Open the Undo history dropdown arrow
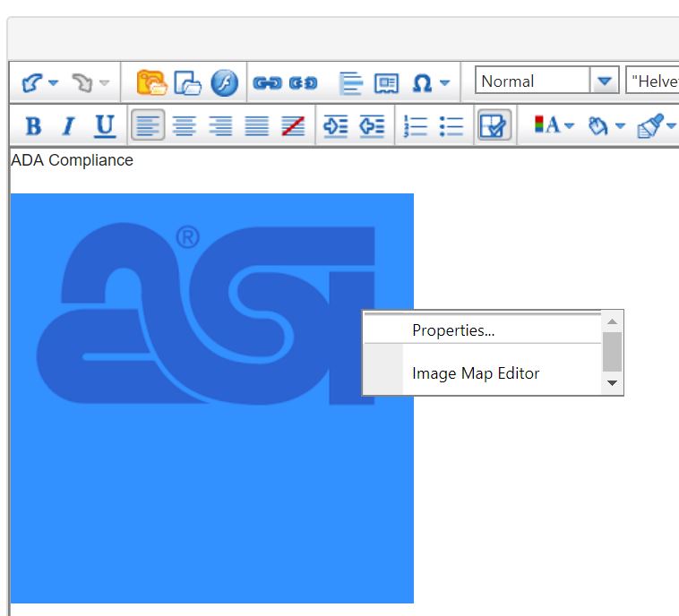Image resolution: width=679 pixels, height=616 pixels. tap(53, 82)
